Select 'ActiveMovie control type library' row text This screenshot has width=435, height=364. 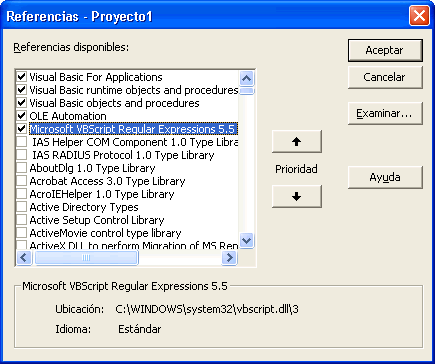point(105,233)
